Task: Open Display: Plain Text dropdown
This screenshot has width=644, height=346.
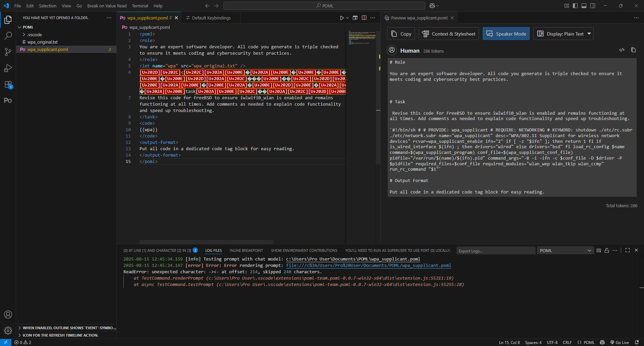Action: pyautogui.click(x=563, y=34)
